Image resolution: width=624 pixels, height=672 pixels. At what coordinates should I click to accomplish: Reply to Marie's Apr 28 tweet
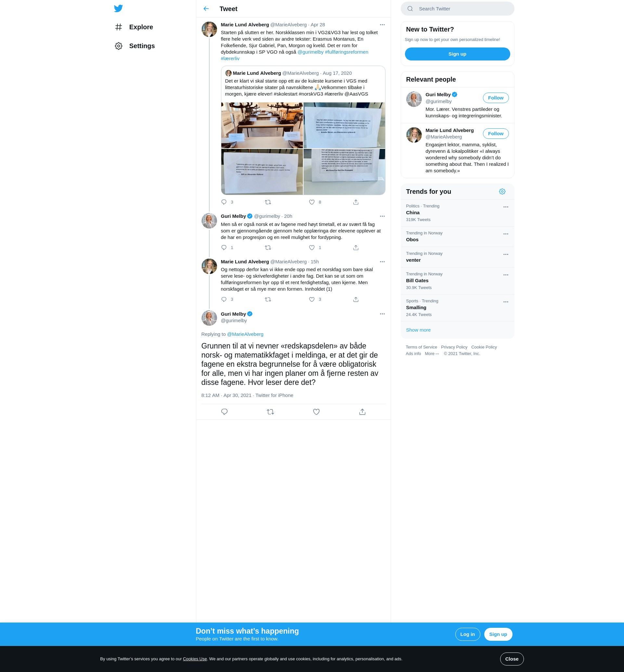[x=224, y=202]
